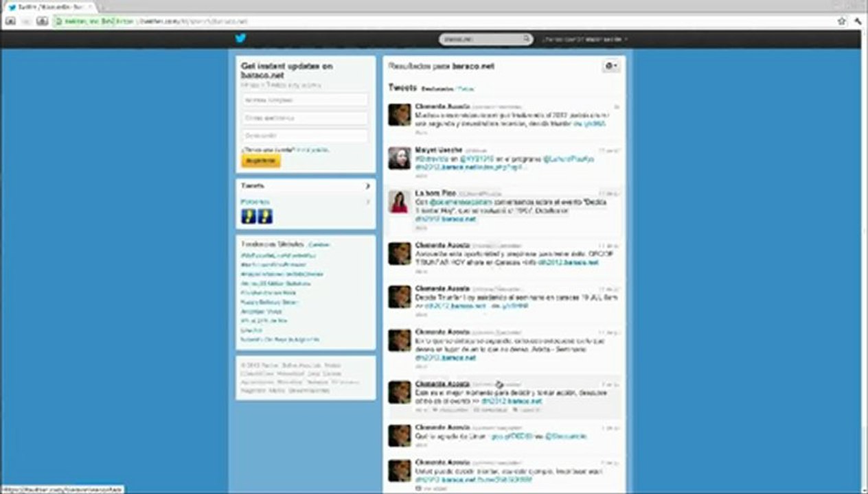This screenshot has height=494, width=868.
Task: Click the retweet action under the highlighted tweet
Action: 490,410
